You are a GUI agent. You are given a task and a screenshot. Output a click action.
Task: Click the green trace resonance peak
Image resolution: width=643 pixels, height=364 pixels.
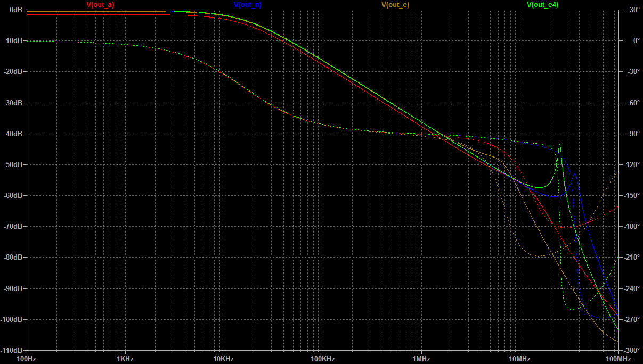click(559, 145)
